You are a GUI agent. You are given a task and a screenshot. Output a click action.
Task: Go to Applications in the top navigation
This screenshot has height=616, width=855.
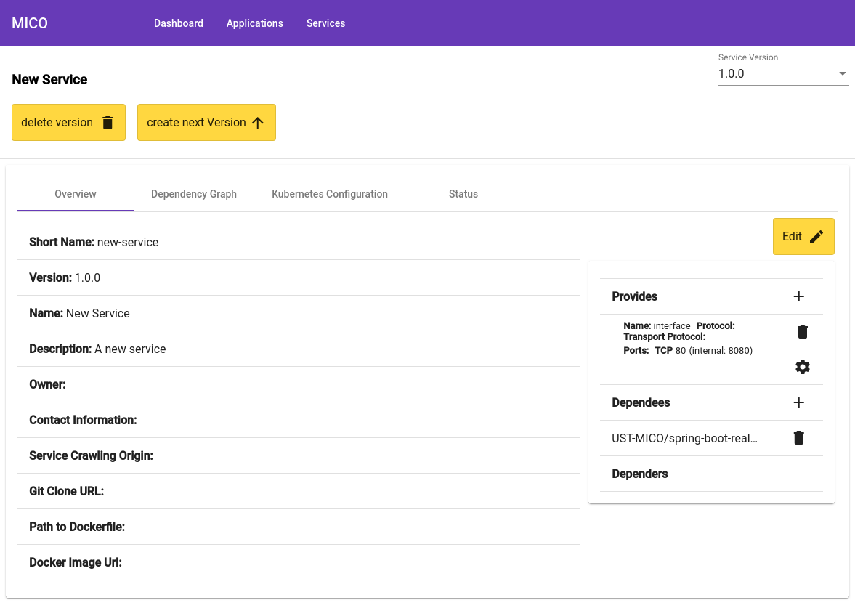(255, 23)
